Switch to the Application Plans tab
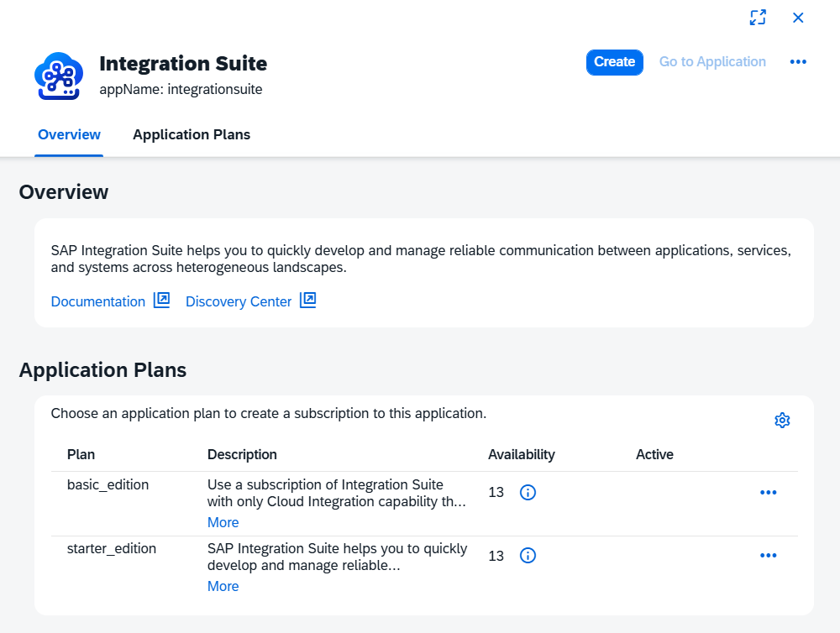The image size is (840, 633). pyautogui.click(x=192, y=135)
